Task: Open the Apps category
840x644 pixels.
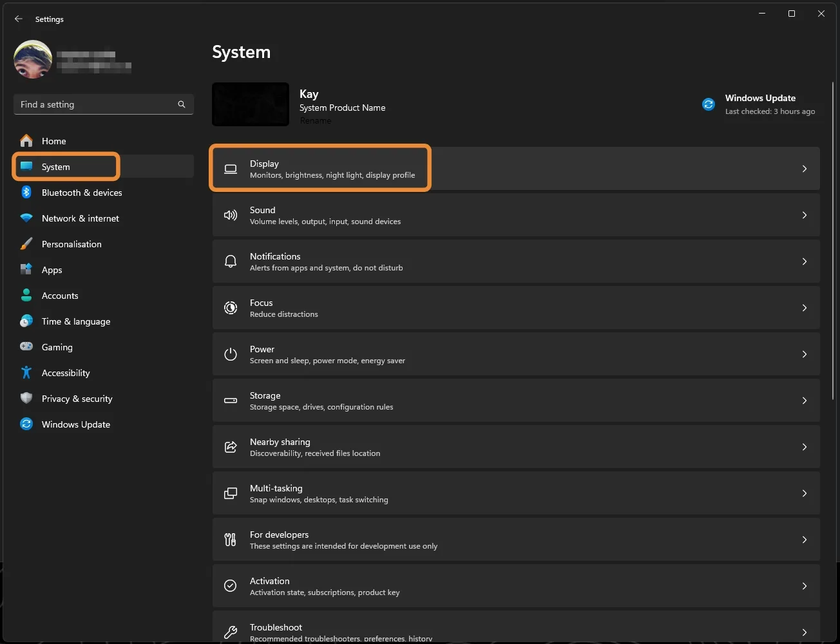Action: (x=104, y=270)
